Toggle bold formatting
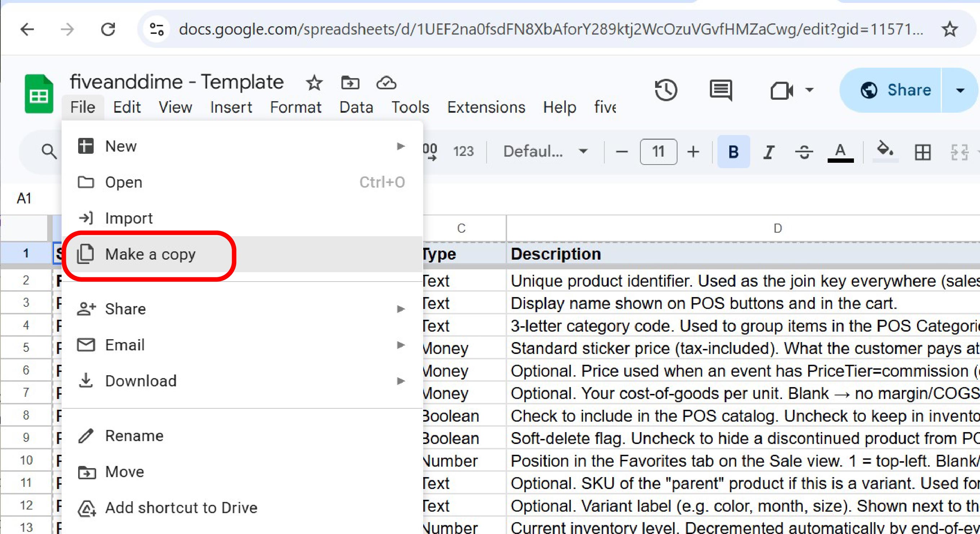This screenshot has width=980, height=534. click(734, 151)
